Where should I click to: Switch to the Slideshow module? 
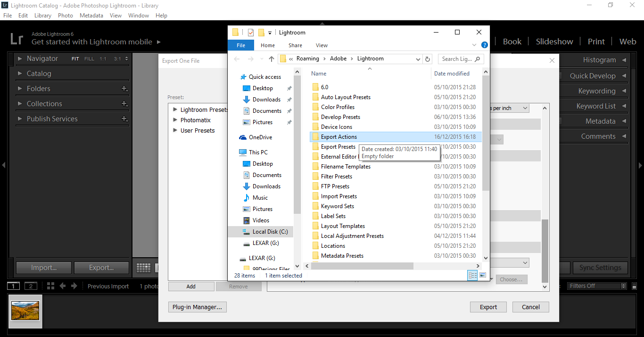pos(554,42)
